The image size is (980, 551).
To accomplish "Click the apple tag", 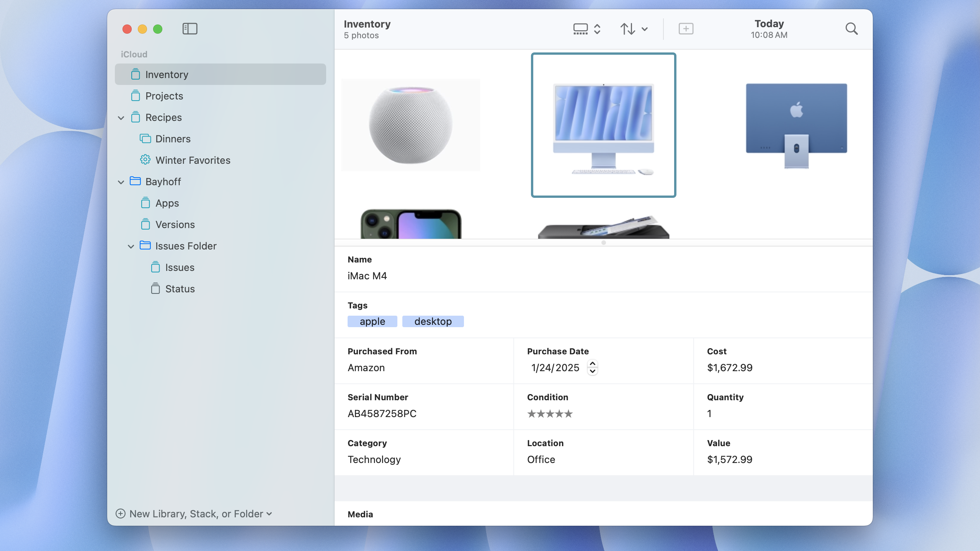I will click(x=372, y=321).
